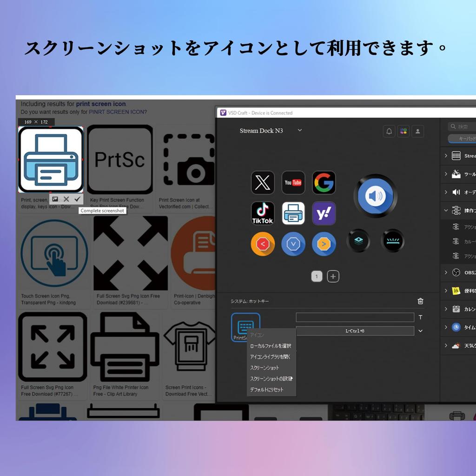Click the L-Ctrl+8 hotkey field
This screenshot has height=476, width=476.
tap(355, 331)
